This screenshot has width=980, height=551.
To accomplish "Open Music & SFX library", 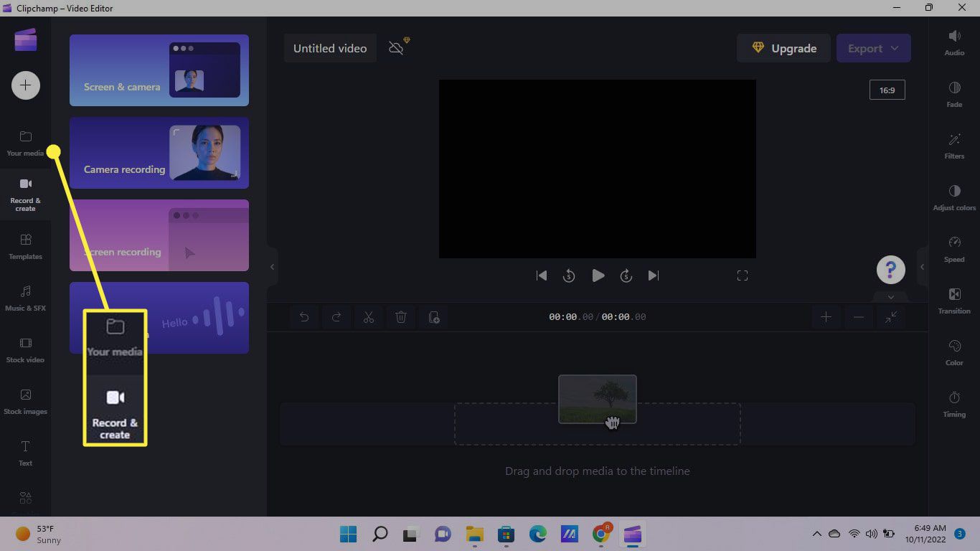I will [x=25, y=298].
